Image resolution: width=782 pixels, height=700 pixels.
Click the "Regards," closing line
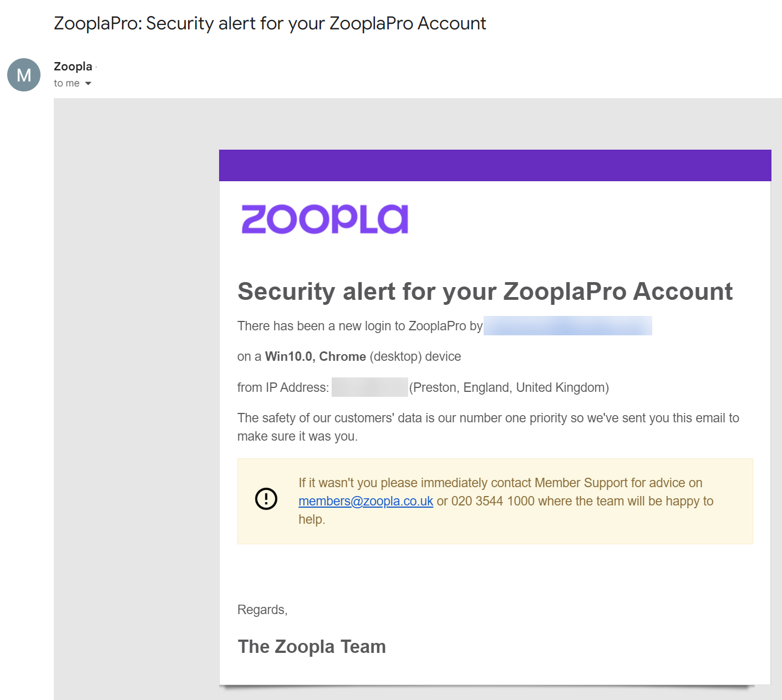point(262,610)
